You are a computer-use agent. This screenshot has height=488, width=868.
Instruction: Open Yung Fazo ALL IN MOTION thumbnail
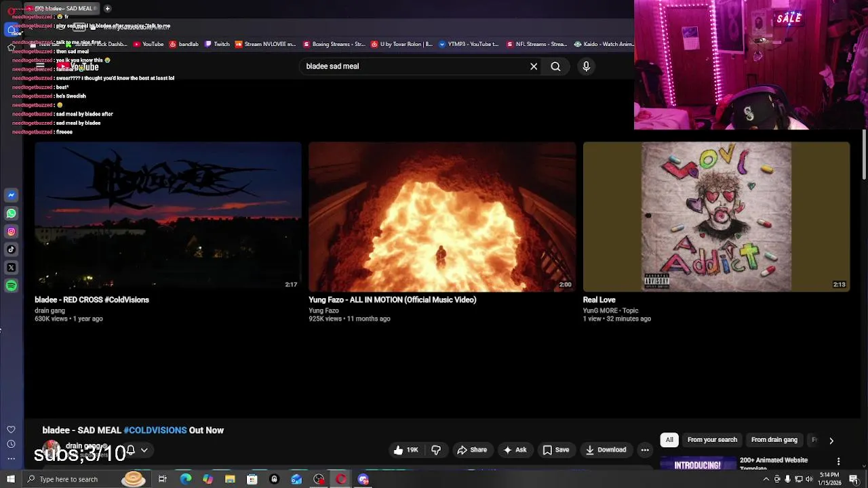click(x=442, y=217)
